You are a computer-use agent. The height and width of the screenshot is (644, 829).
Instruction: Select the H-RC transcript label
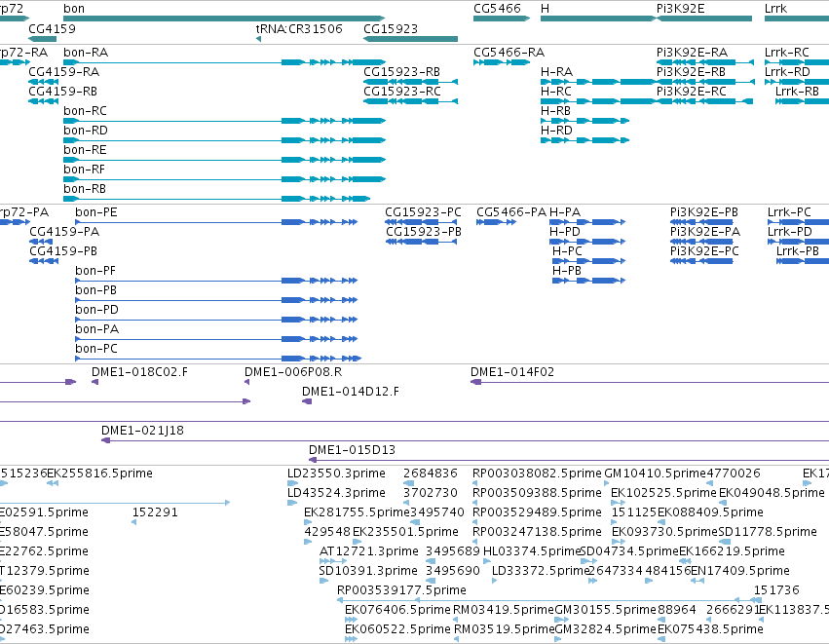point(556,92)
